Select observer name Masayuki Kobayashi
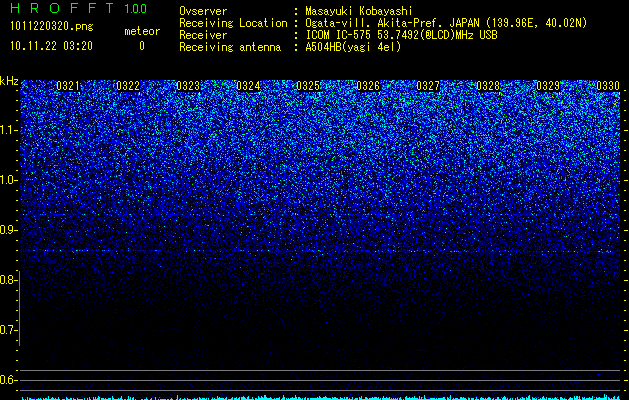 359,11
